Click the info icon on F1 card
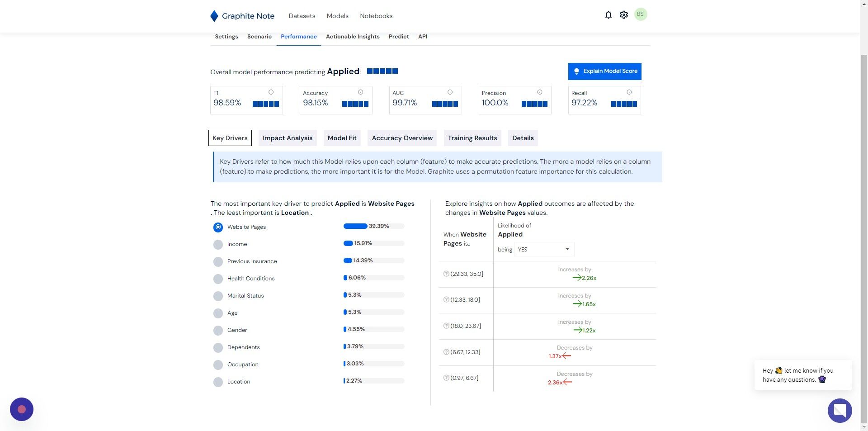Image resolution: width=868 pixels, height=431 pixels. [x=271, y=92]
